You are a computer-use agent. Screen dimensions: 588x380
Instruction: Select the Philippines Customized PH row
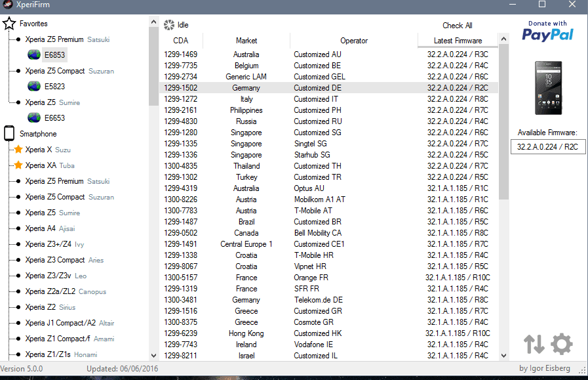click(329, 110)
